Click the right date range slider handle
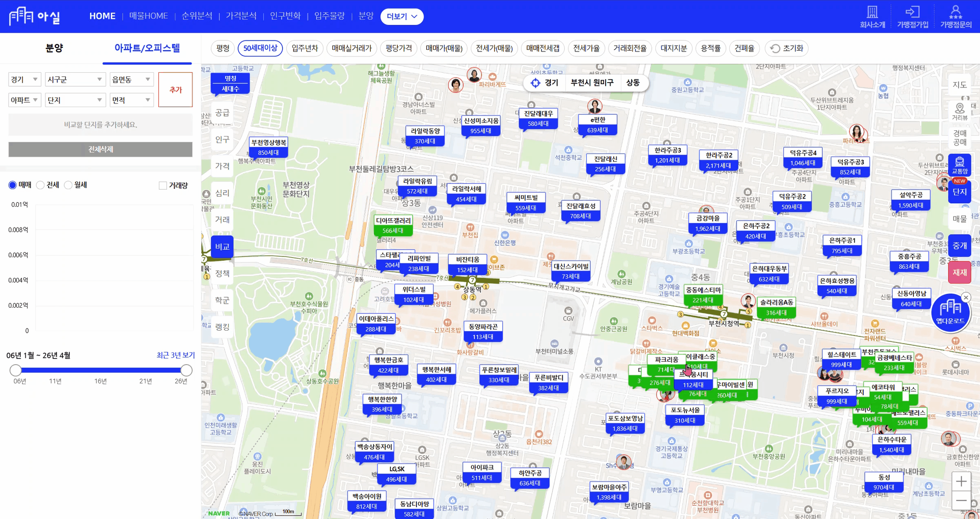 pyautogui.click(x=186, y=370)
